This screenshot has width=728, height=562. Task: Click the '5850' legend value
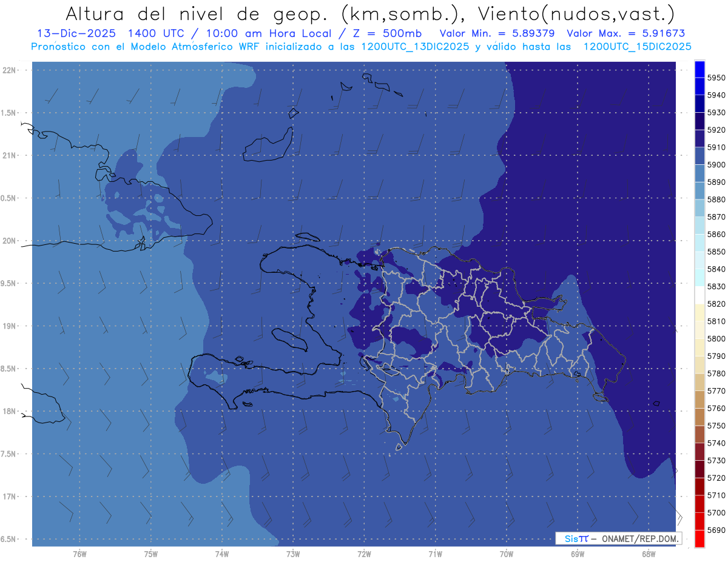pyautogui.click(x=716, y=252)
